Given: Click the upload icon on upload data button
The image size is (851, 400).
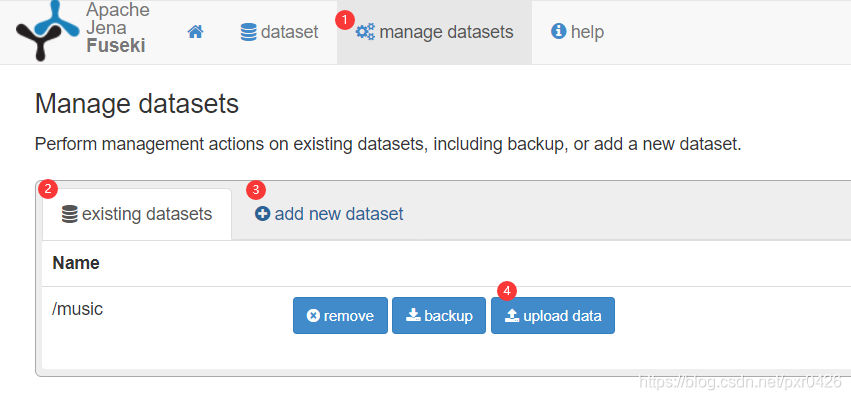Looking at the screenshot, I should point(512,316).
